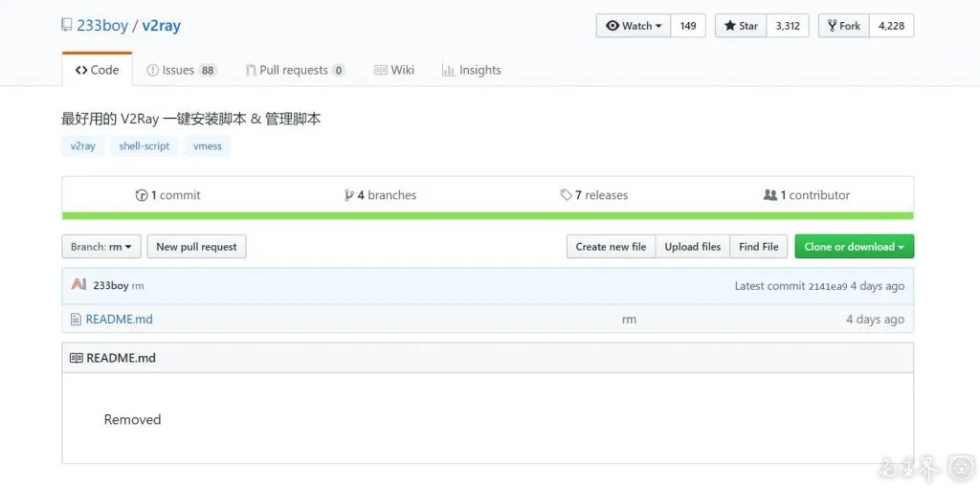Click the repository book icon beside 233boy
The height and width of the screenshot is (488, 980).
(66, 26)
